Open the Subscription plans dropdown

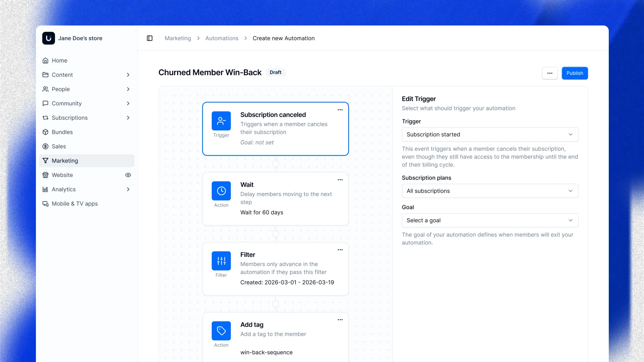pyautogui.click(x=490, y=191)
